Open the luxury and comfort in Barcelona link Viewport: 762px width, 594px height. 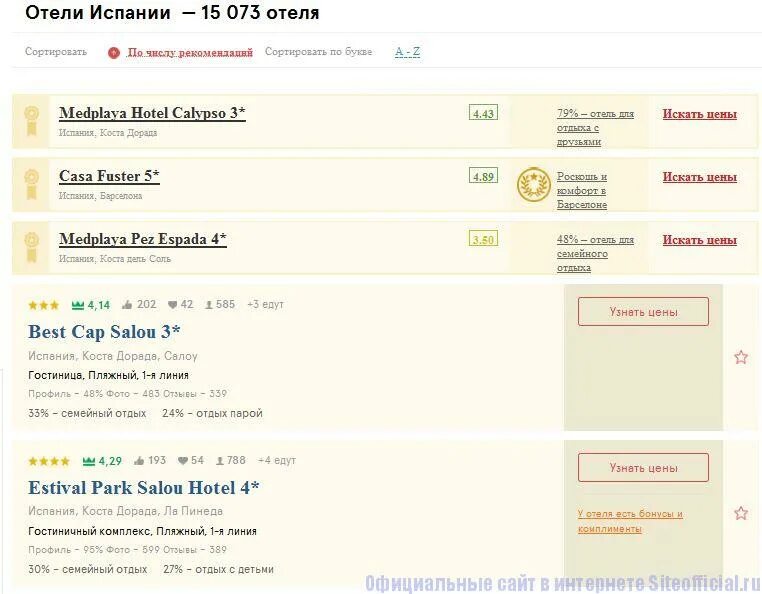click(x=582, y=190)
